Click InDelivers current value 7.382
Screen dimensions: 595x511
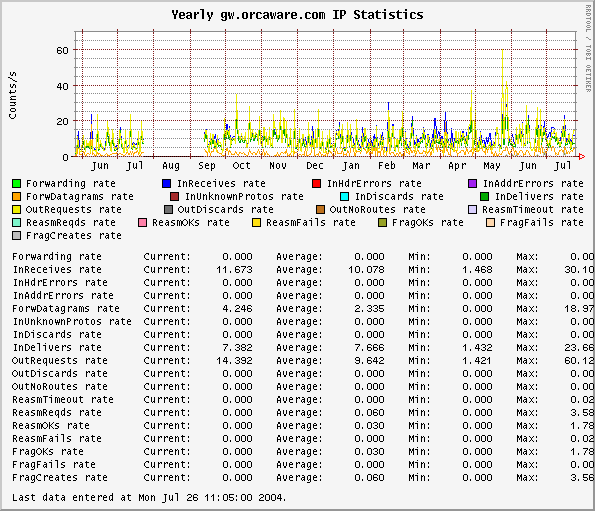237,347
